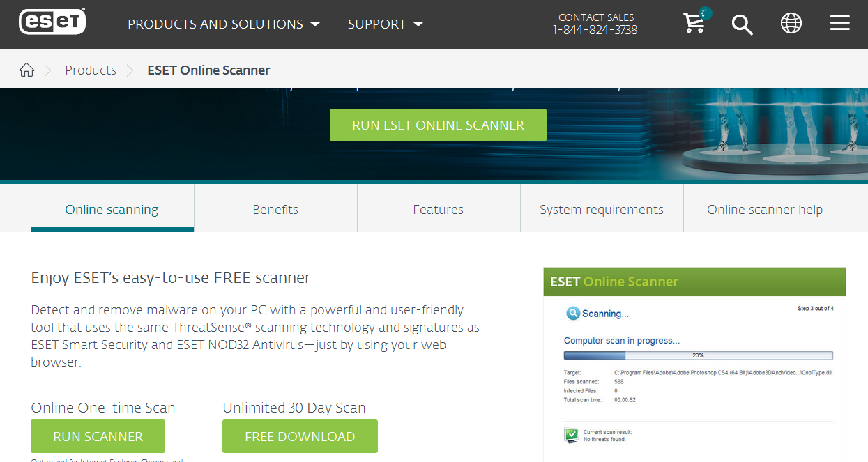Go to home via breadcrumb house icon
This screenshot has width=868, height=462.
[x=26, y=70]
